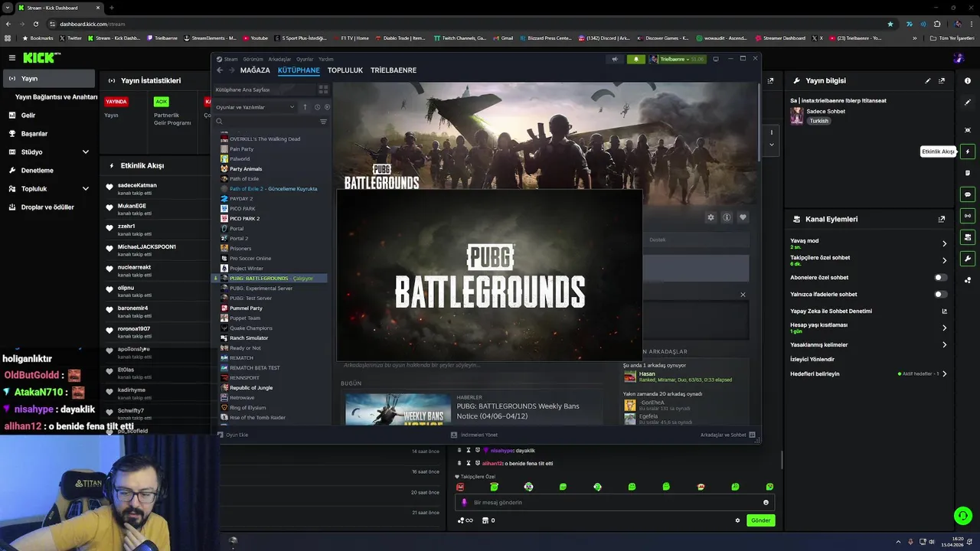The image size is (980, 551).
Task: Open the AI chat moderation external link icon
Action: [x=944, y=311]
